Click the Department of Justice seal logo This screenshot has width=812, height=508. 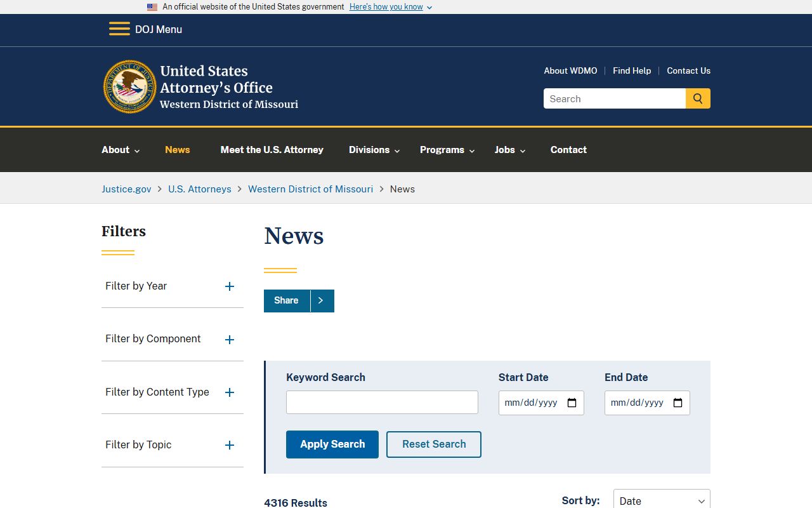(x=130, y=87)
